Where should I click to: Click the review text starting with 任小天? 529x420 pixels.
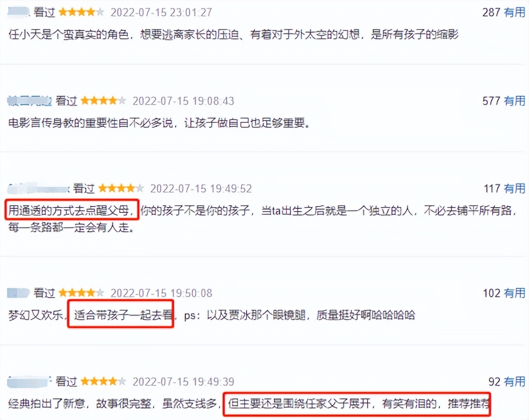tap(233, 34)
